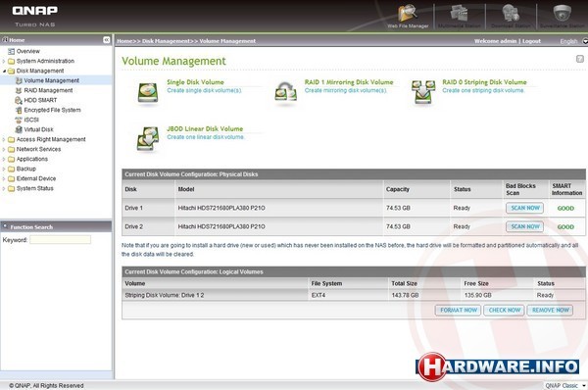Select Overview in the navigation tree

[28, 51]
